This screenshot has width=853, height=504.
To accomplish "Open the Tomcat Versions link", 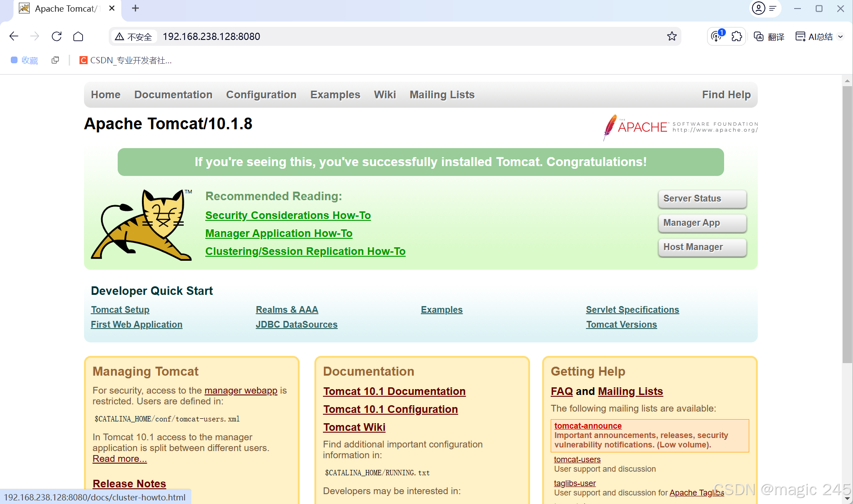I will pyautogui.click(x=622, y=324).
